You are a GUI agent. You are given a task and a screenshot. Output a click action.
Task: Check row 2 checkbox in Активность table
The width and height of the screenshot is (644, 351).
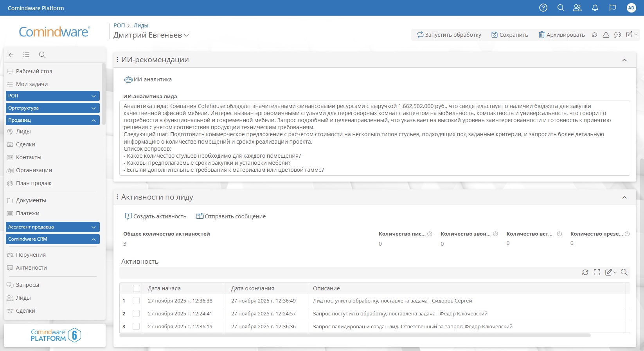(x=136, y=314)
